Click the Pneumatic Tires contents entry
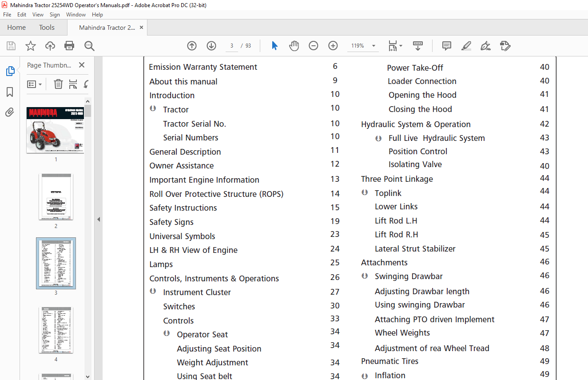Viewport: 588px width, 380px height. pos(389,361)
